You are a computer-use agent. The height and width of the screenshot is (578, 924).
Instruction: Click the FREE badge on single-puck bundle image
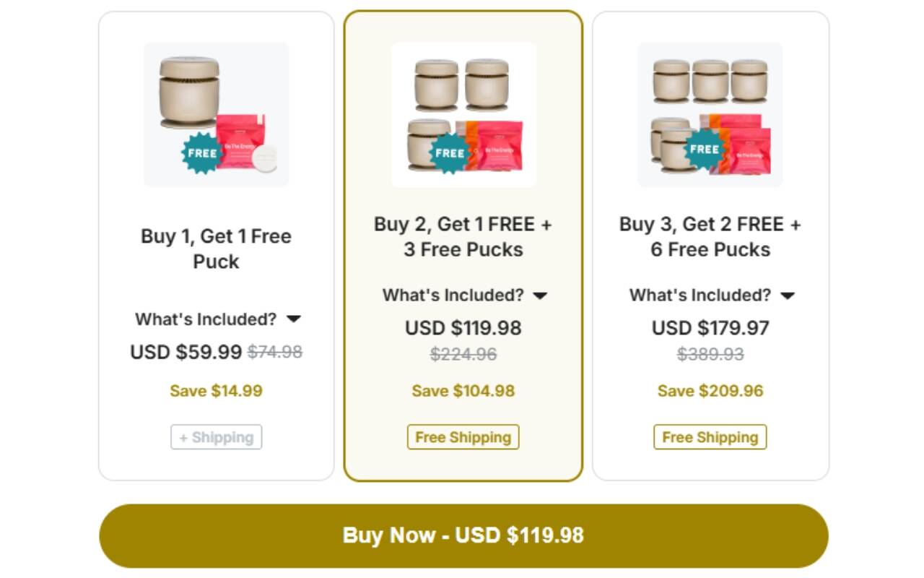[x=201, y=153]
